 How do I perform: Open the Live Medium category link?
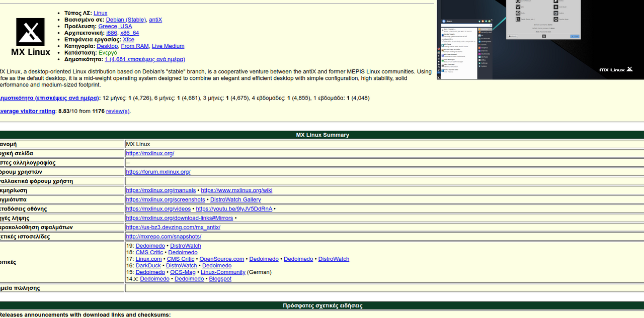pyautogui.click(x=168, y=46)
